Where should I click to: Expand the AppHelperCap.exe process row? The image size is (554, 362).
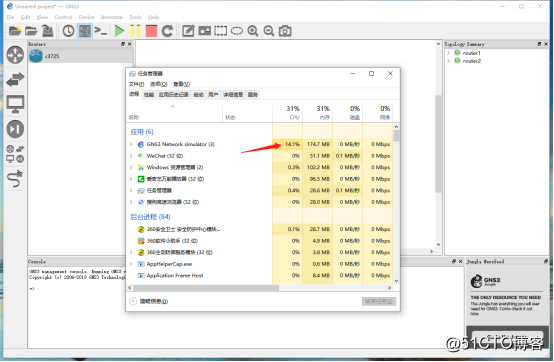(x=131, y=264)
